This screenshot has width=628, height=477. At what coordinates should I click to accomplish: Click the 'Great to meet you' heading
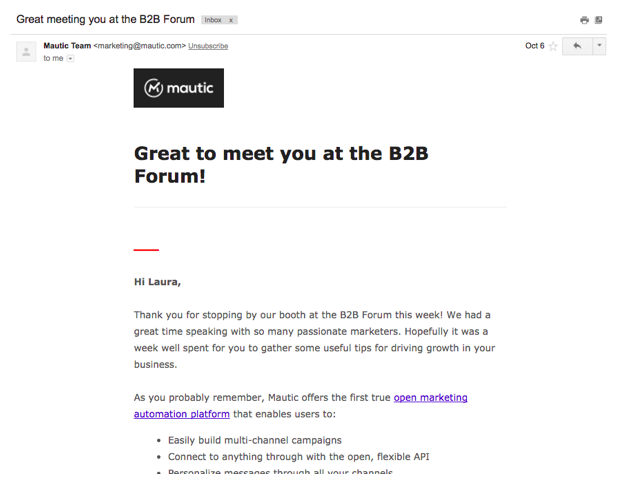[x=281, y=164]
